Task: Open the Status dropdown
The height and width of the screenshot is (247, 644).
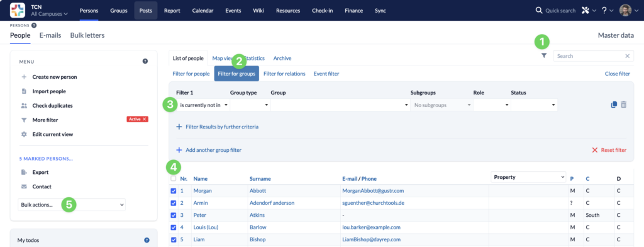Action: pyautogui.click(x=535, y=105)
